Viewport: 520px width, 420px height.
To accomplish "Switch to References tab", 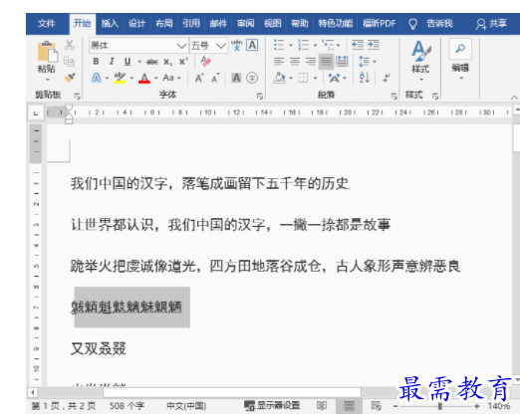I will (191, 24).
